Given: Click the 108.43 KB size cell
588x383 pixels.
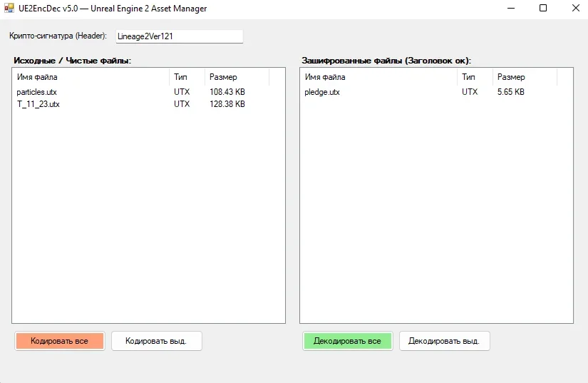Looking at the screenshot, I should (x=227, y=92).
